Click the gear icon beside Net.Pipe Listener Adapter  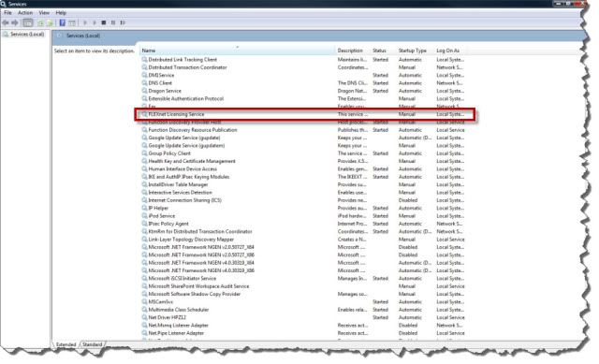(x=144, y=333)
